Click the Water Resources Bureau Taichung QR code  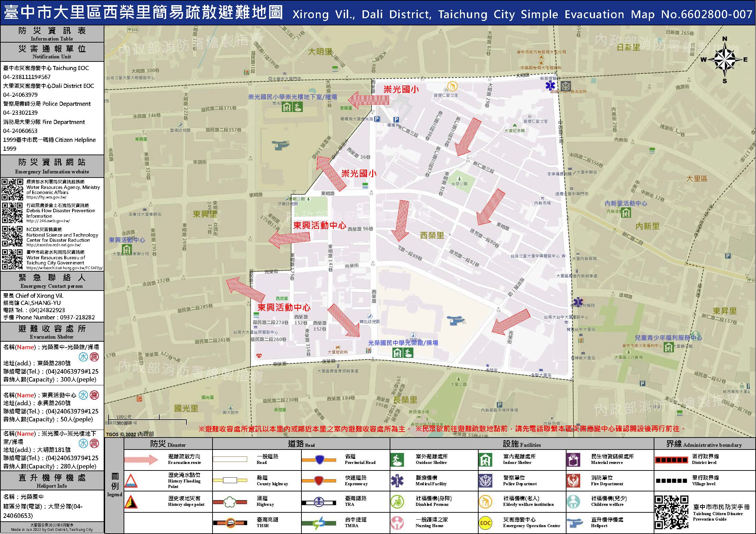(x=13, y=259)
